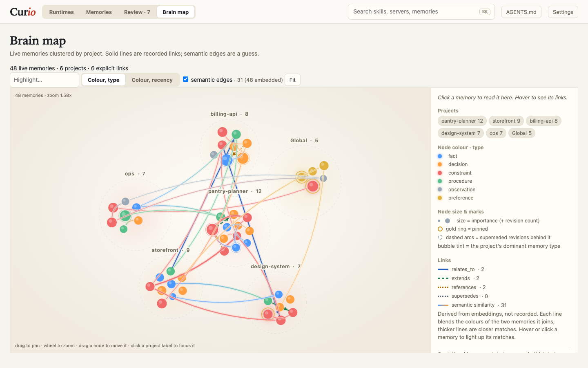Click the 'Brain map' page heading
The height and width of the screenshot is (368, 588).
pos(38,40)
